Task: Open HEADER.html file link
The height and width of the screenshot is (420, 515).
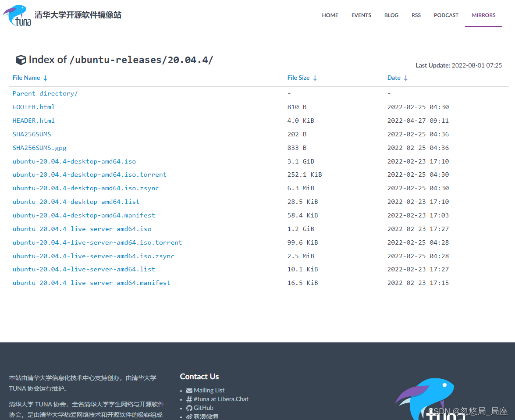Action: (x=33, y=121)
